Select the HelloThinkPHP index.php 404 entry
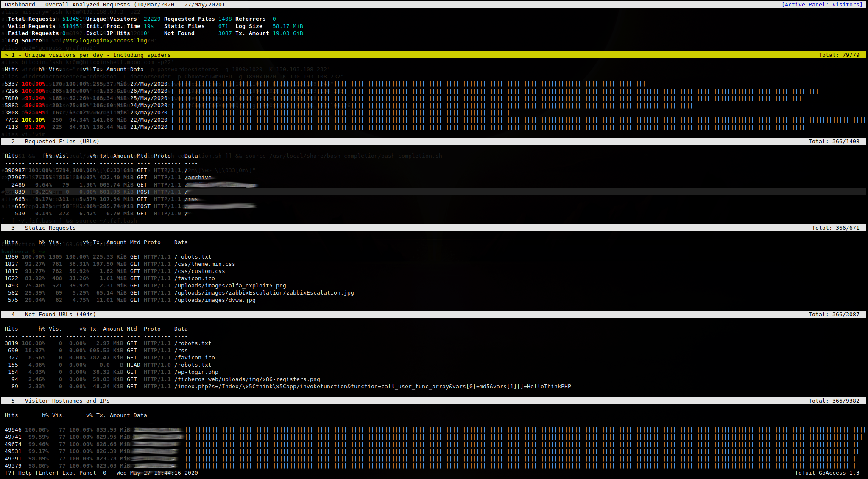868x479 pixels. tap(372, 387)
